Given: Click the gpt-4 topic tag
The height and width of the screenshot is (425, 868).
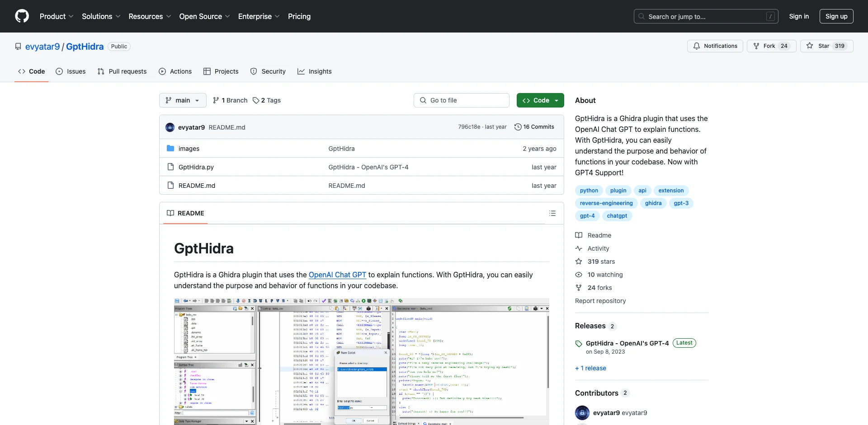Looking at the screenshot, I should (587, 216).
